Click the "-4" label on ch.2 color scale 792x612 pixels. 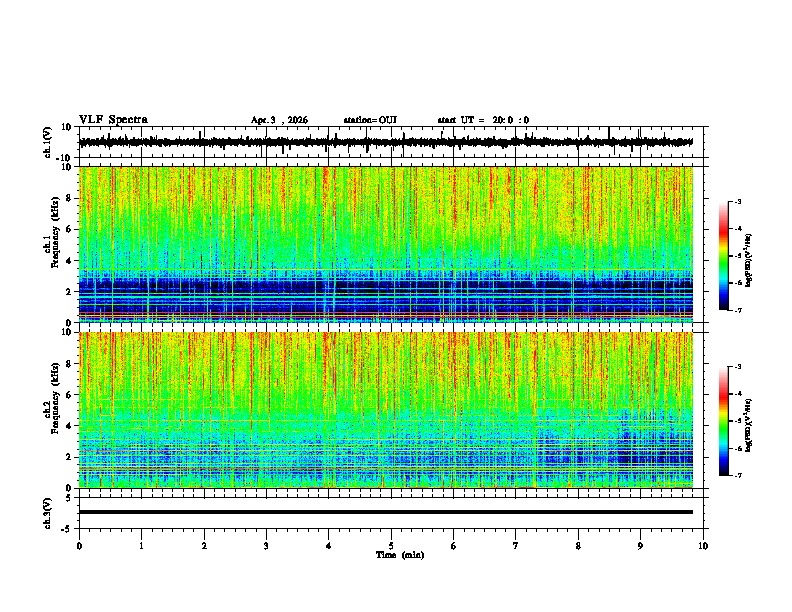(737, 393)
